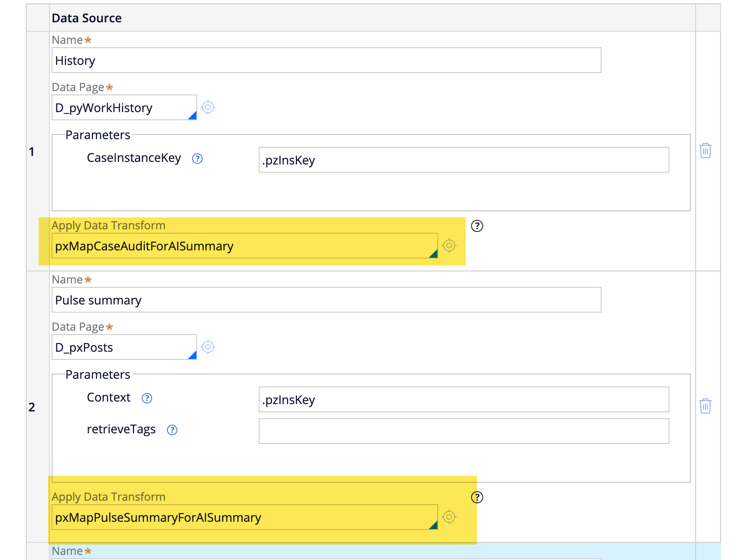Show help for History's Apply Data Transform
The image size is (739, 560).
point(477,226)
